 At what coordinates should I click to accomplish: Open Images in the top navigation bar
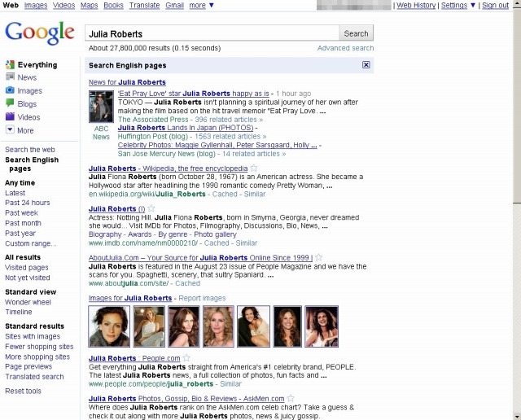click(x=36, y=6)
